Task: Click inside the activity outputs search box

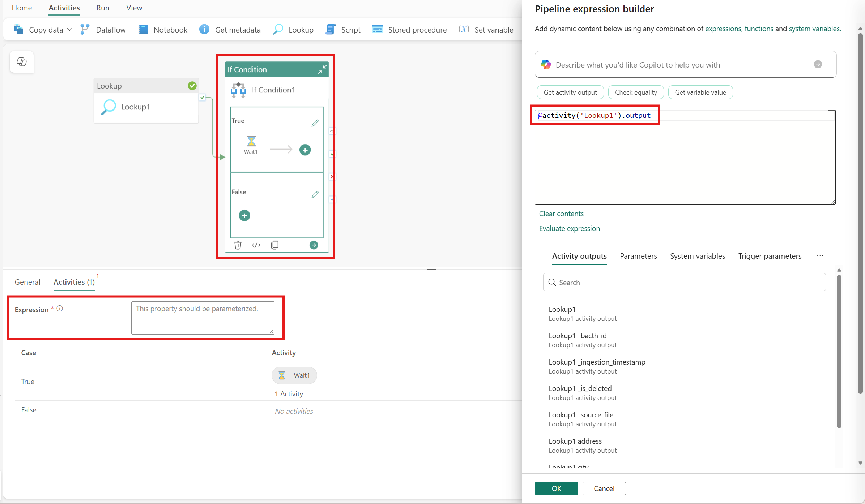Action: point(683,282)
